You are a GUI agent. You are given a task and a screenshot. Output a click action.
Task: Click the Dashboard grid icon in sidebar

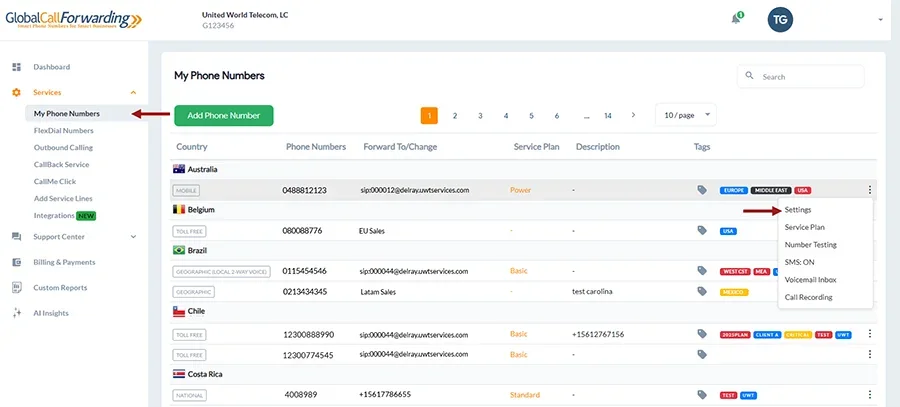coord(16,67)
